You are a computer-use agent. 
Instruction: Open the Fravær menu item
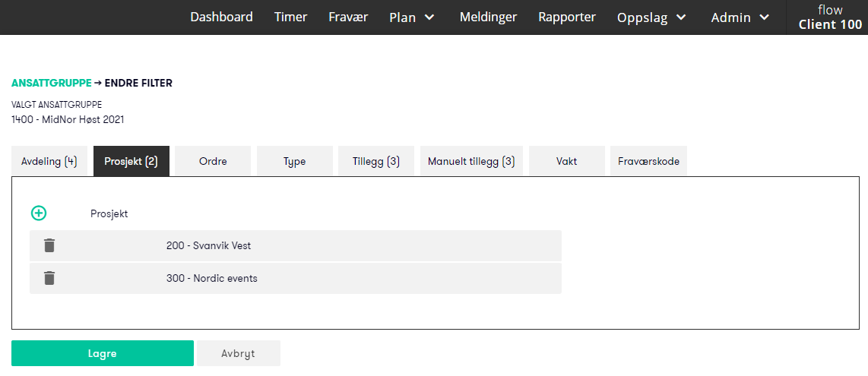pos(348,17)
